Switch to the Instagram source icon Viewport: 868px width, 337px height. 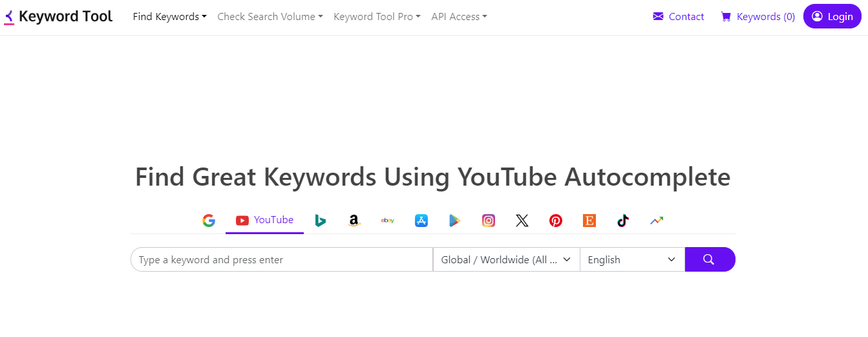click(x=489, y=221)
